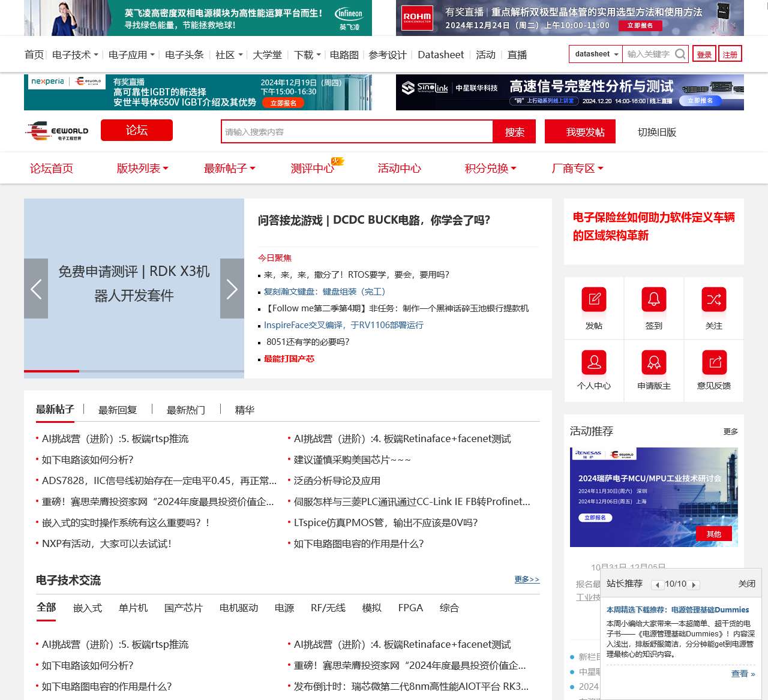Viewport: 768px width, 700px height.
Task: Go to next 站长推荐 recommendation
Action: [694, 585]
